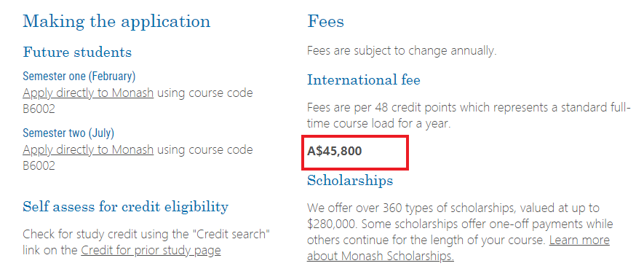Click Self assess for credit eligibility heading
Image resolution: width=644 pixels, height=274 pixels.
coord(125,206)
